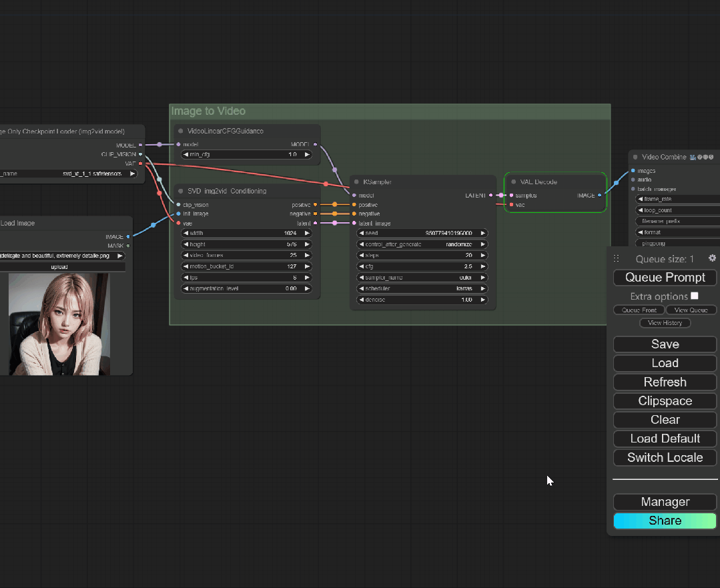The height and width of the screenshot is (588, 720).
Task: Grab the queue panel drag handle icon
Action: [616, 259]
